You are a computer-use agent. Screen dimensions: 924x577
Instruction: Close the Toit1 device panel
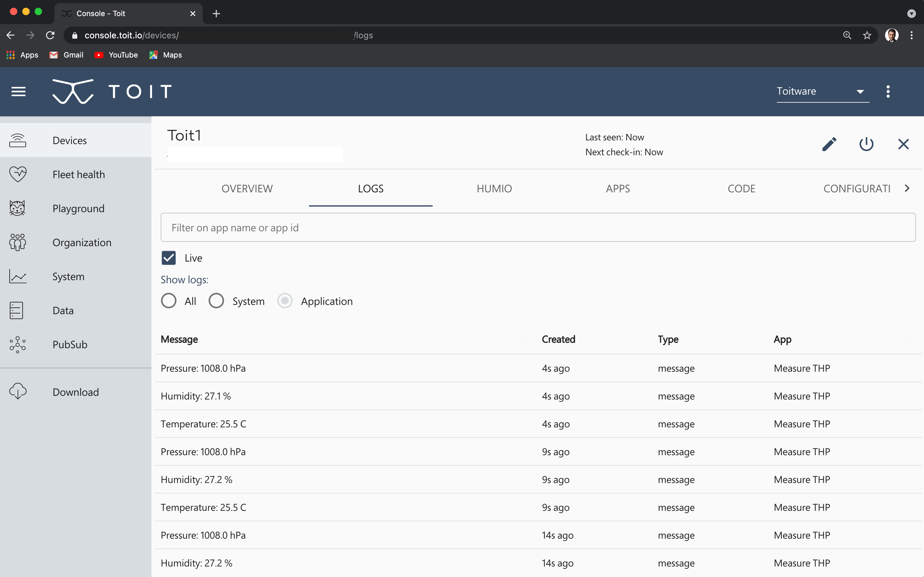903,144
